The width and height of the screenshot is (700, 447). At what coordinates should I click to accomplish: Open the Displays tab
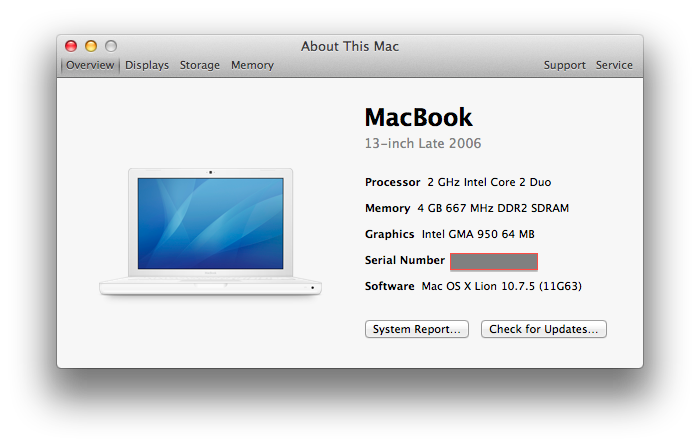[147, 65]
